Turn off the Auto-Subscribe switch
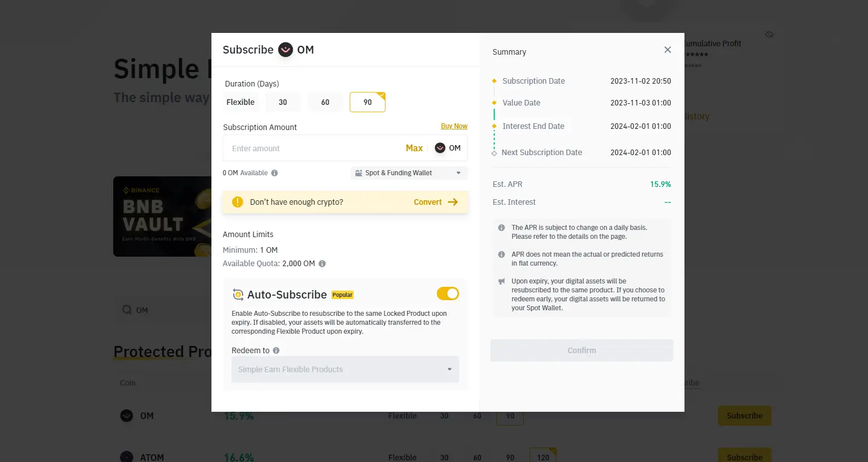Screen dimensions: 868x462 click(x=448, y=293)
